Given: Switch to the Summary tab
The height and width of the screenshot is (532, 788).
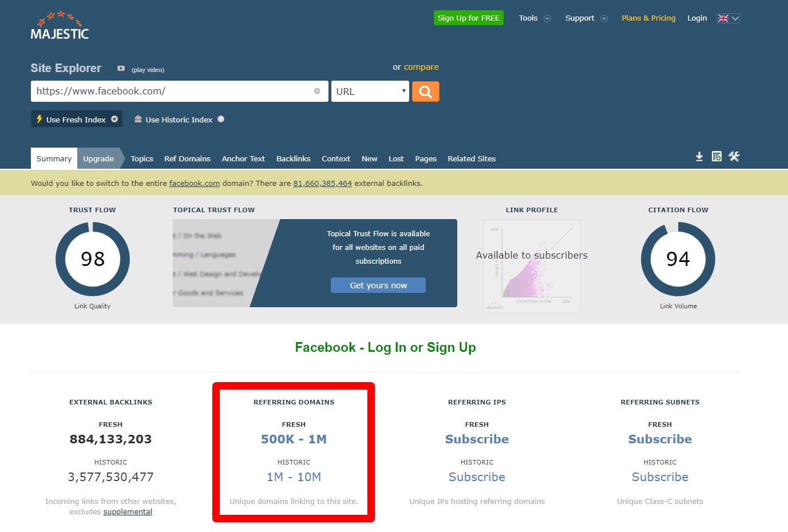Looking at the screenshot, I should coord(54,158).
